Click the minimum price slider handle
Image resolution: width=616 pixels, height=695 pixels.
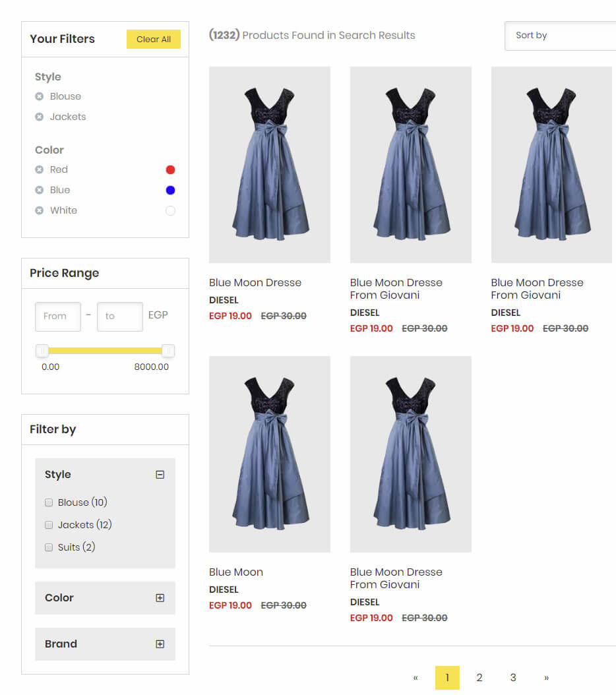coord(42,351)
